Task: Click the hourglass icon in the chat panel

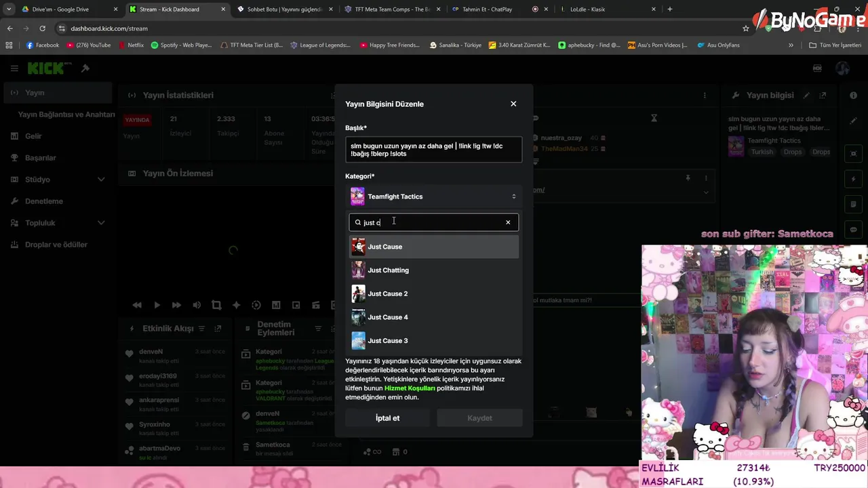Action: point(654,118)
